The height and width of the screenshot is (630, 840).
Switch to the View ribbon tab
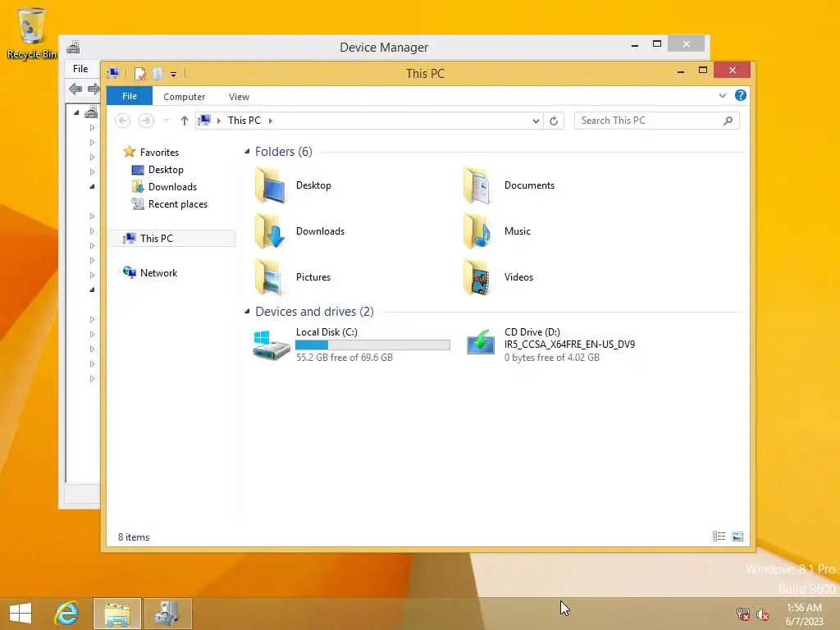(239, 97)
